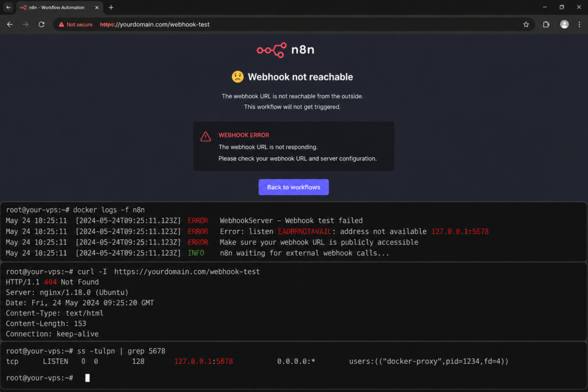Restore down the browser window

562,7
